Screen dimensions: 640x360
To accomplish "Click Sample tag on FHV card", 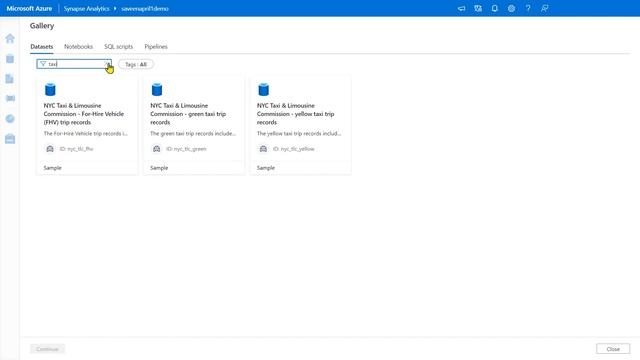I will coord(53,168).
